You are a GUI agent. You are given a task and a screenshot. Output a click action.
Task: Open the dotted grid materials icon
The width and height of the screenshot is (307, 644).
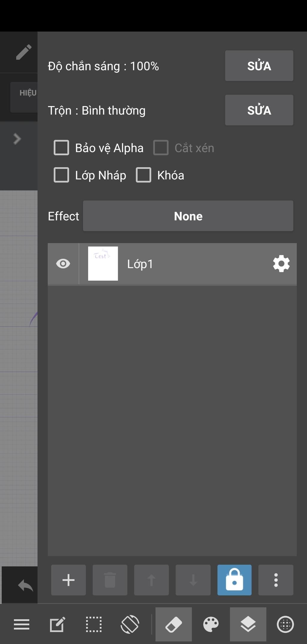pos(285,625)
